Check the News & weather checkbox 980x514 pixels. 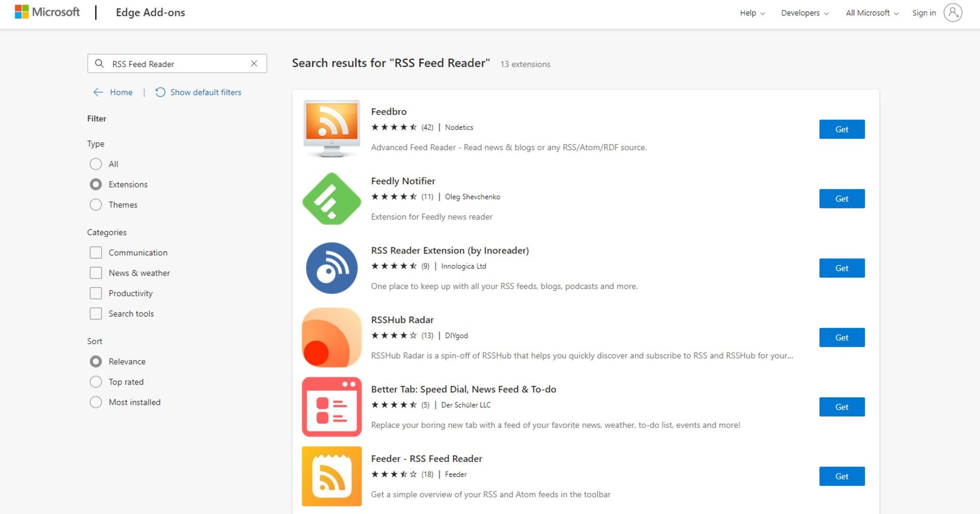click(x=95, y=273)
